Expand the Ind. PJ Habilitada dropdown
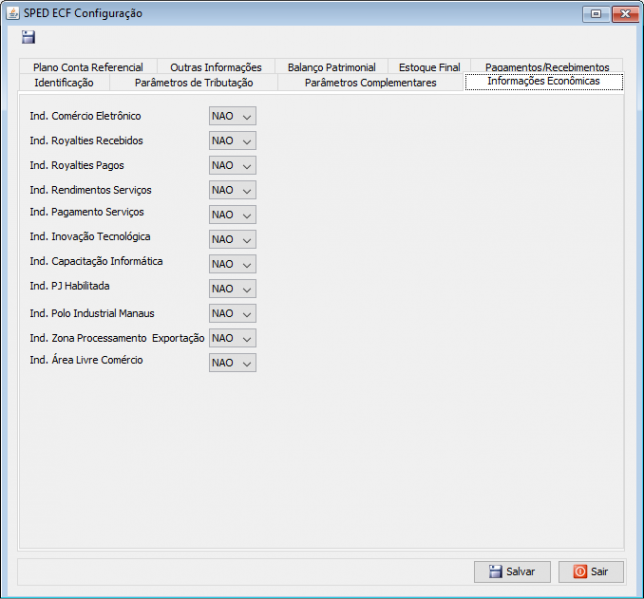Viewport: 644px width, 599px height. (x=232, y=288)
